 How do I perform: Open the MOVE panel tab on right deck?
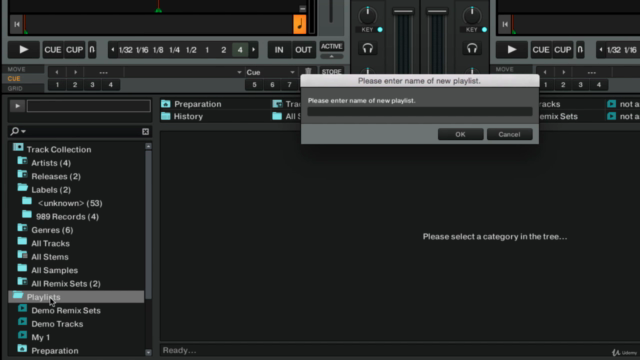point(504,69)
